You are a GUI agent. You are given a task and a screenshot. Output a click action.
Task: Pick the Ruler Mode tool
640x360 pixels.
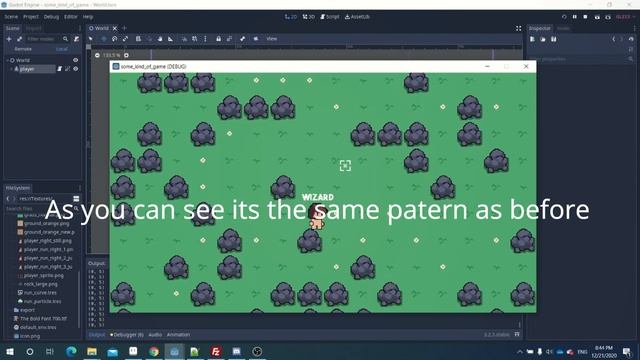171,39
